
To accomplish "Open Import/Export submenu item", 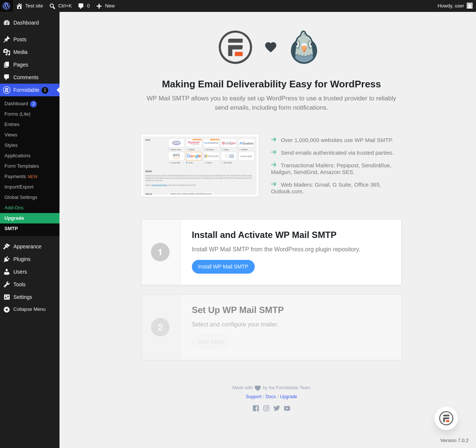I will [30, 187].
